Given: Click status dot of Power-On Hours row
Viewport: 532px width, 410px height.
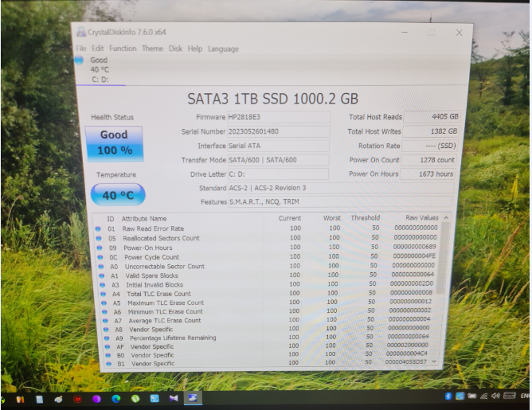Looking at the screenshot, I should 100,248.
